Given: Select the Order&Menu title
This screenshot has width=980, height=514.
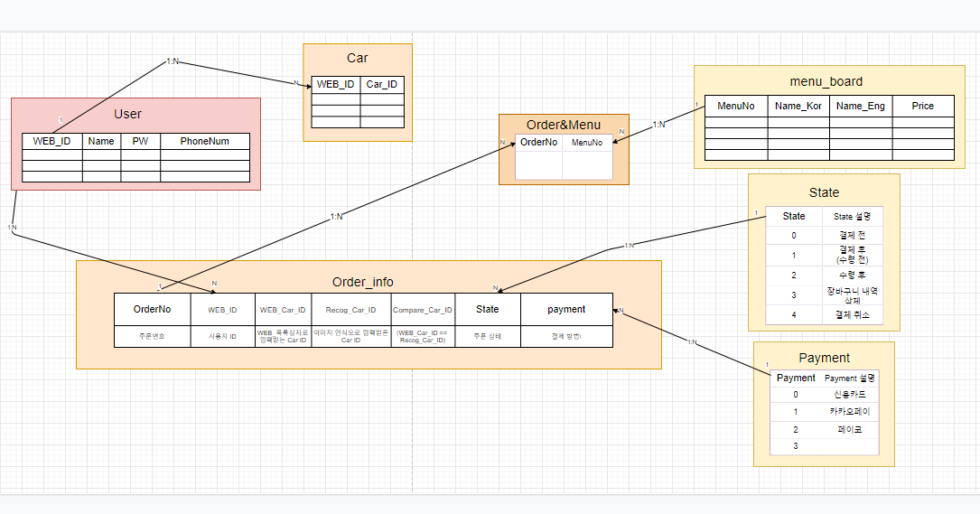Looking at the screenshot, I should pyautogui.click(x=564, y=125).
